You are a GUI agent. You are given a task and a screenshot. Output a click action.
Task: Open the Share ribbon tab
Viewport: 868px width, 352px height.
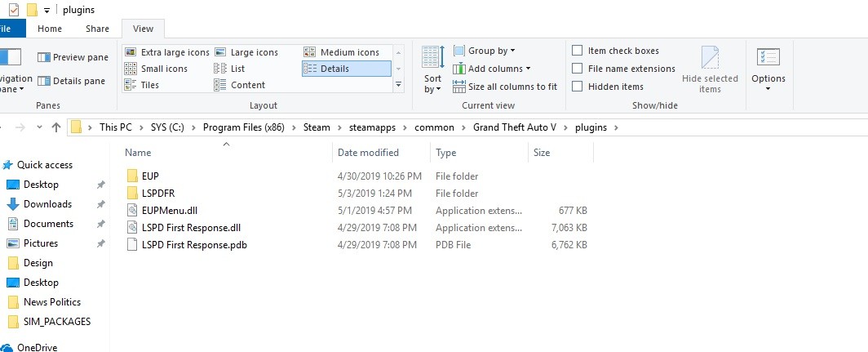click(x=97, y=29)
